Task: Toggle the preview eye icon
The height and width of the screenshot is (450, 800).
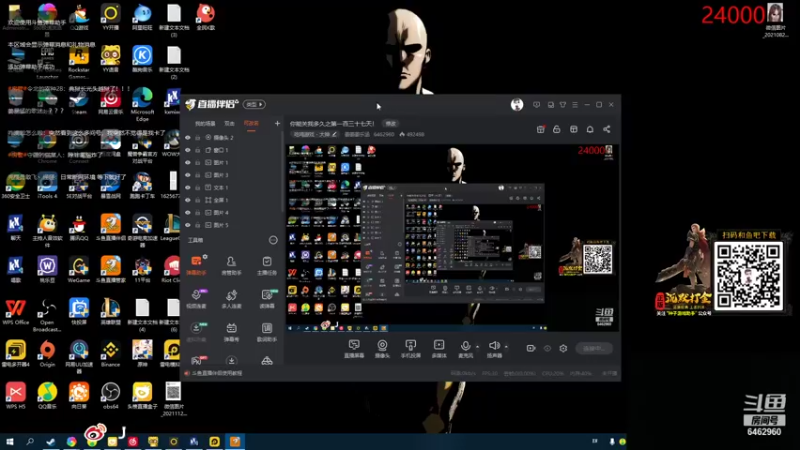Action: point(547,348)
